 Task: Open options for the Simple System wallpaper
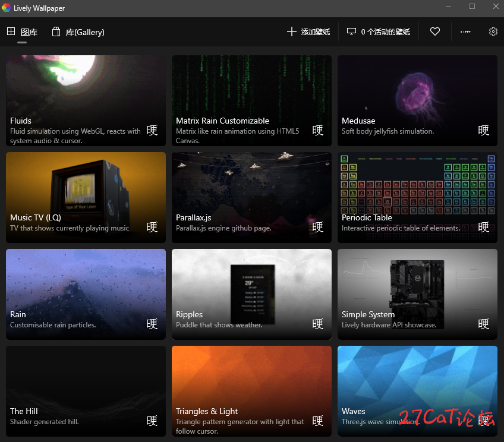pyautogui.click(x=483, y=324)
